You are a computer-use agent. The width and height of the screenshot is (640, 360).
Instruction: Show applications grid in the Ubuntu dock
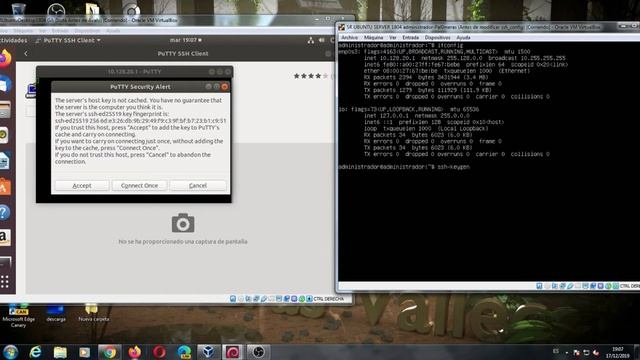coord(4,282)
